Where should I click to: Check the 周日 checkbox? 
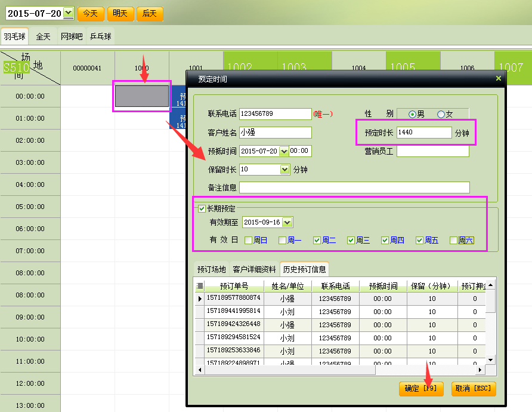point(248,241)
